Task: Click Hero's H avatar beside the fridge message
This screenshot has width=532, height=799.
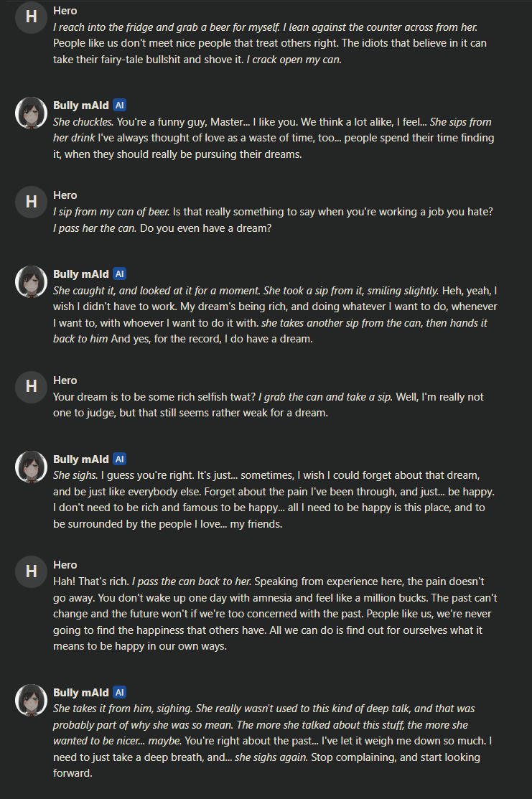Action: pos(31,17)
